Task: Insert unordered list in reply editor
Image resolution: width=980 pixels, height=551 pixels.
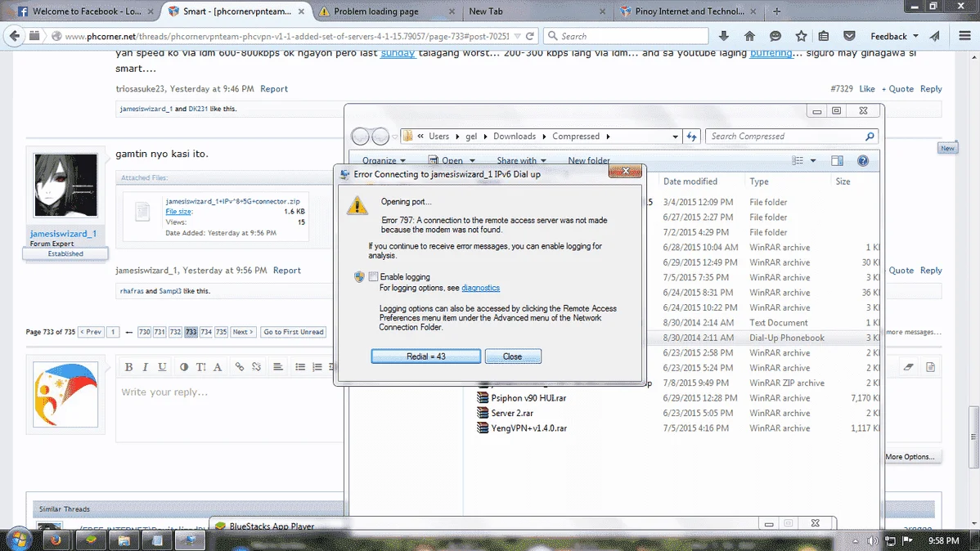Action: point(300,367)
